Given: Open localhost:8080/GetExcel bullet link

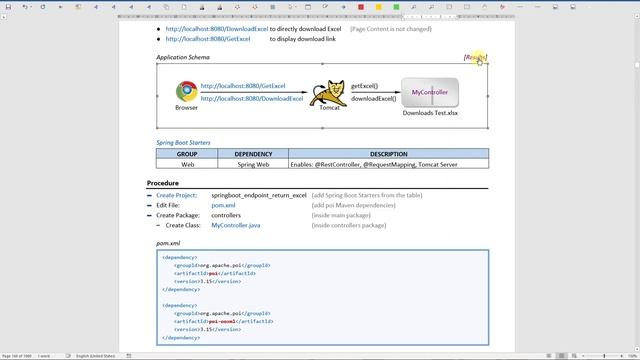Looking at the screenshot, I should pos(208,39).
